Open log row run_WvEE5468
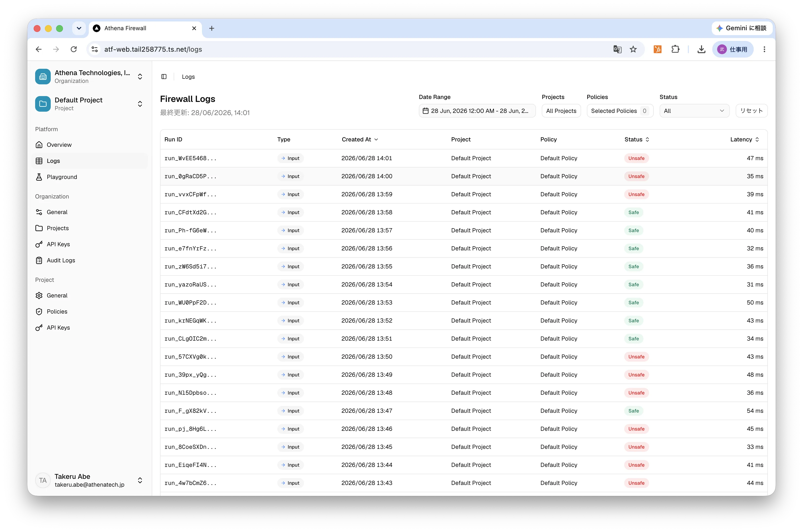Screen dimensions: 803x532 (464, 158)
